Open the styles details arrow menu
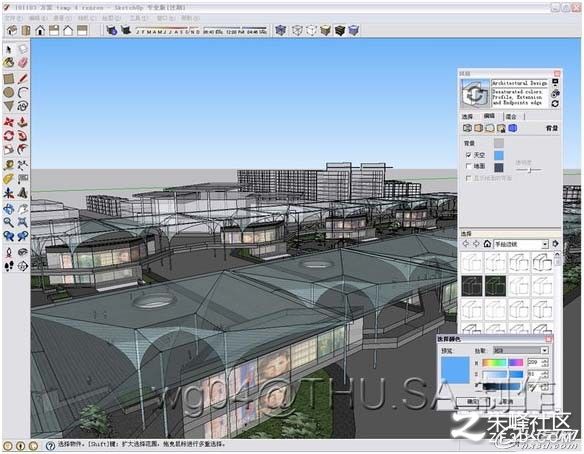Image resolution: width=584 pixels, height=454 pixels. pos(555,244)
